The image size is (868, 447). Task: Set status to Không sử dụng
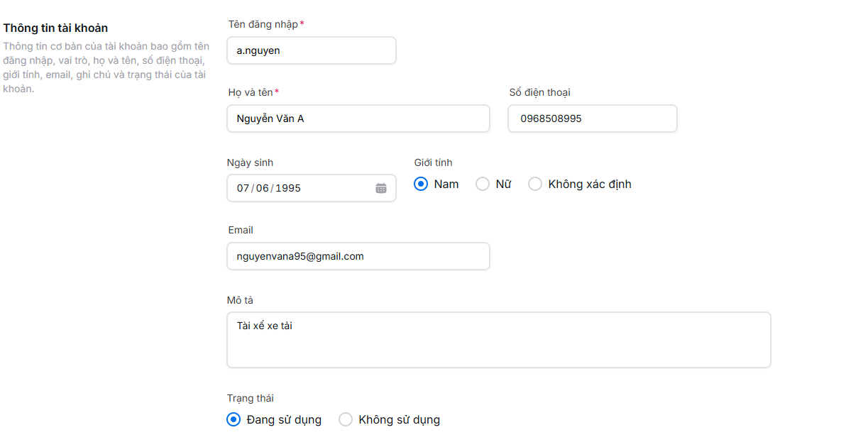pos(346,420)
